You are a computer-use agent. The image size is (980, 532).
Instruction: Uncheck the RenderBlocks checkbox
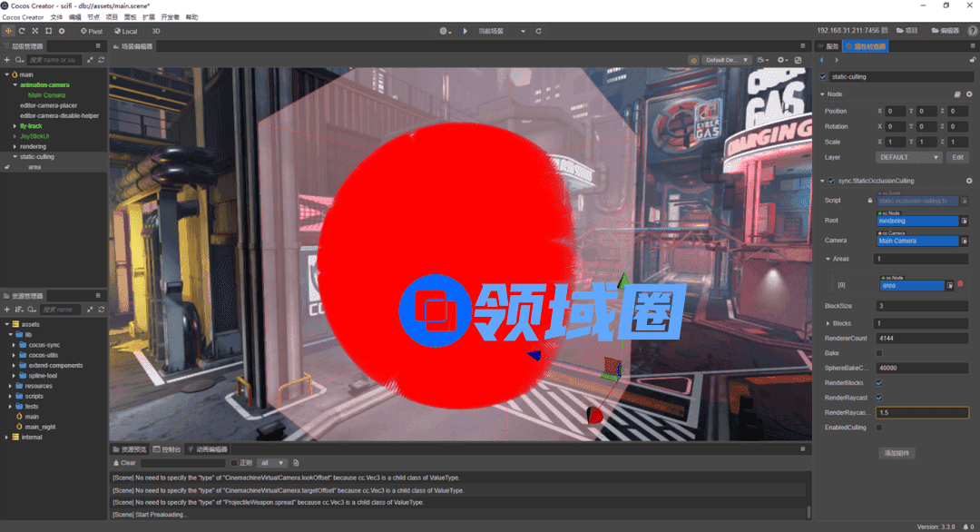pyautogui.click(x=878, y=383)
